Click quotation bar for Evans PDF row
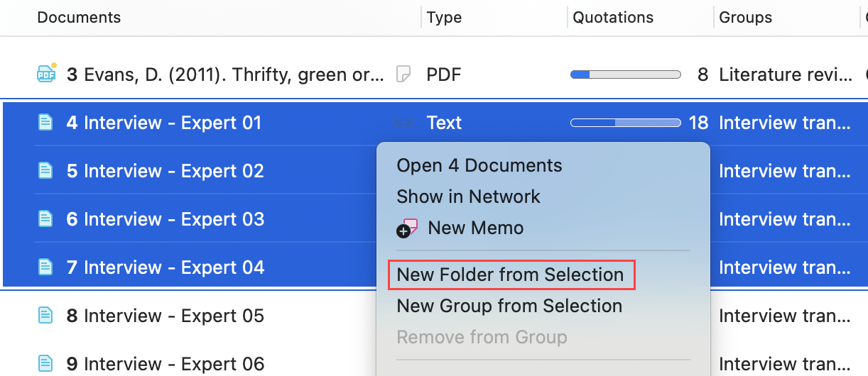The image size is (868, 376). tap(625, 74)
